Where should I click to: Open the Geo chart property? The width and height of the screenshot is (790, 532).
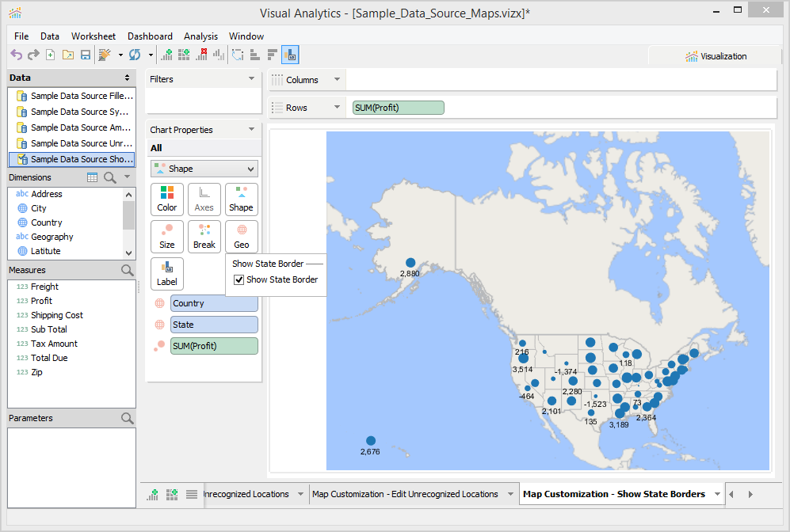(241, 236)
